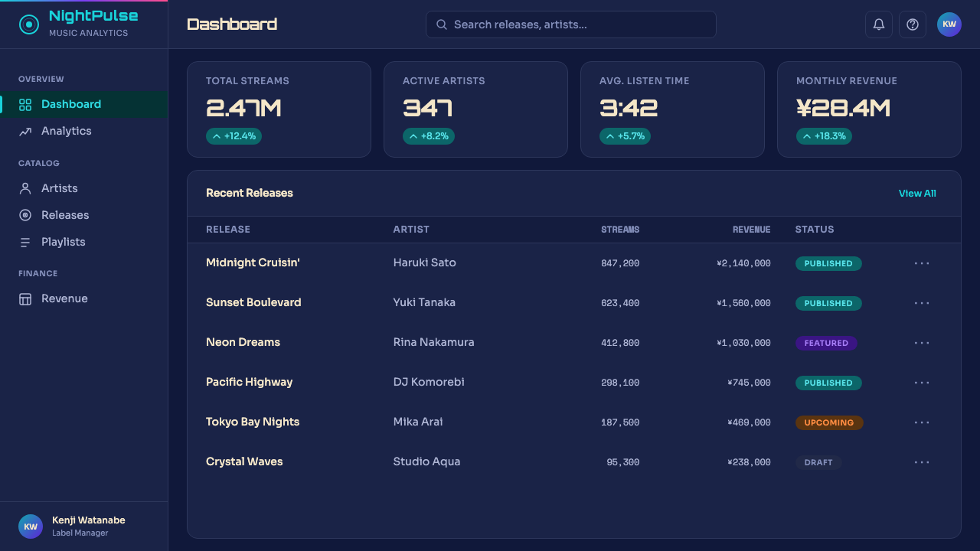The width and height of the screenshot is (980, 551).
Task: Sort by the STATUS column header
Action: tap(815, 230)
